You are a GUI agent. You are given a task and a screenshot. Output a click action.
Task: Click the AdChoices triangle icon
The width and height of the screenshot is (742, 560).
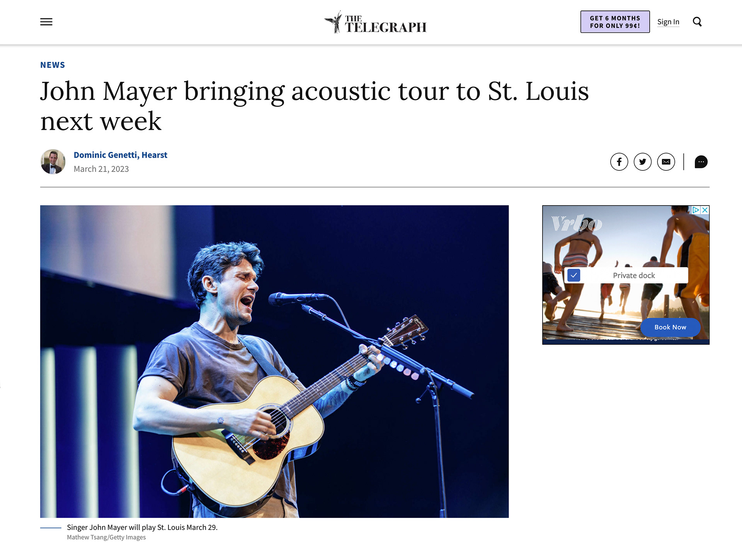[696, 210]
